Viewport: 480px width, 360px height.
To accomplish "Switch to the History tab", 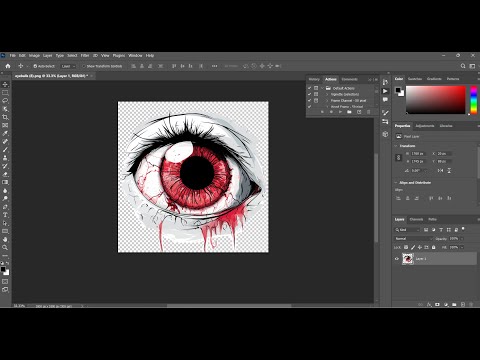I will pos(314,79).
